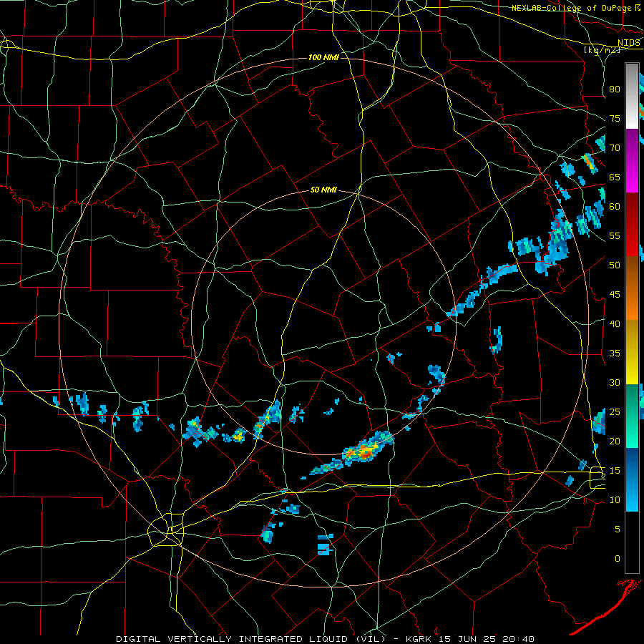Pick the blue segment of the VIL legend

coord(632,479)
